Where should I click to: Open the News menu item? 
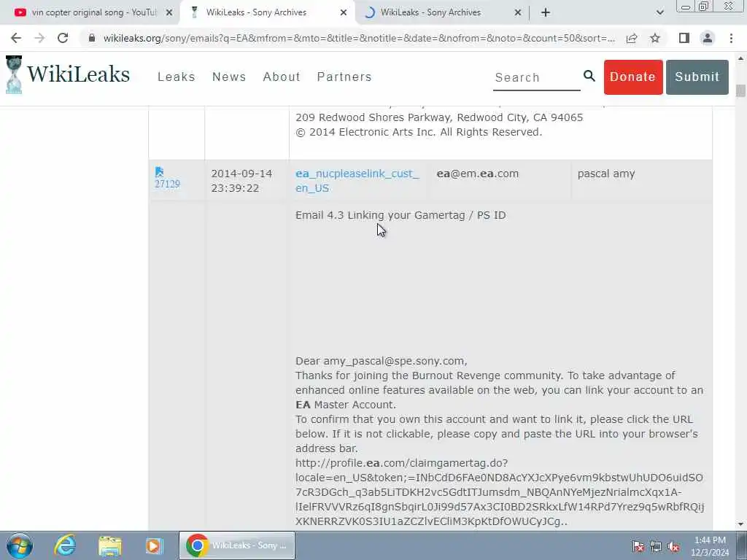pyautogui.click(x=229, y=77)
